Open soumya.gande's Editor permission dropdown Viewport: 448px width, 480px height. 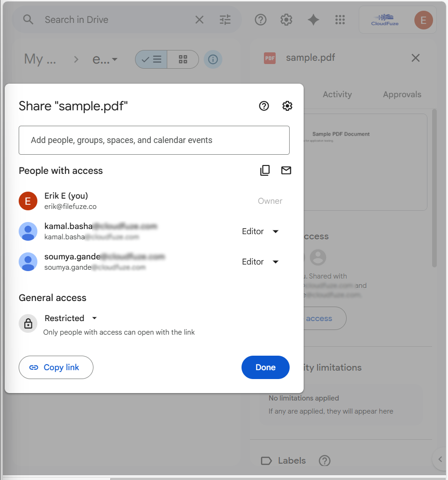click(261, 262)
